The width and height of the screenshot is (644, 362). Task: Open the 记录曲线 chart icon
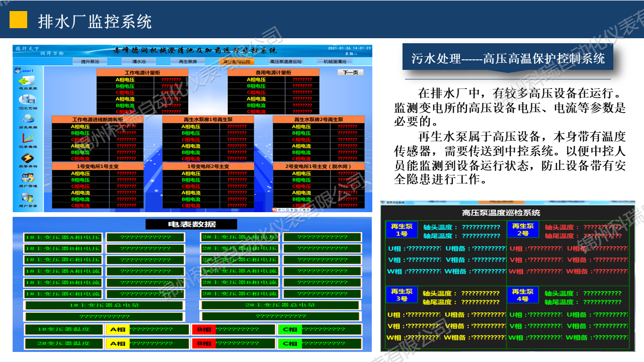(x=27, y=139)
